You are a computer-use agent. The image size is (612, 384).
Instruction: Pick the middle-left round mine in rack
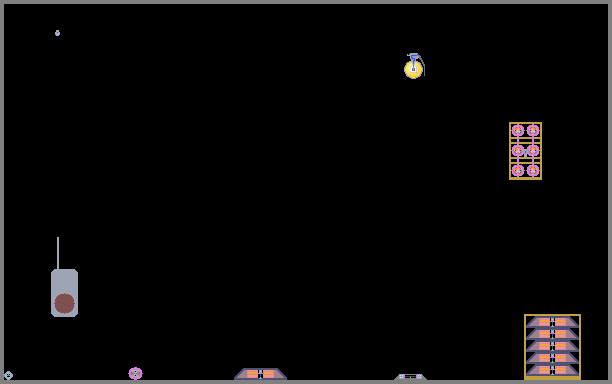pos(518,150)
